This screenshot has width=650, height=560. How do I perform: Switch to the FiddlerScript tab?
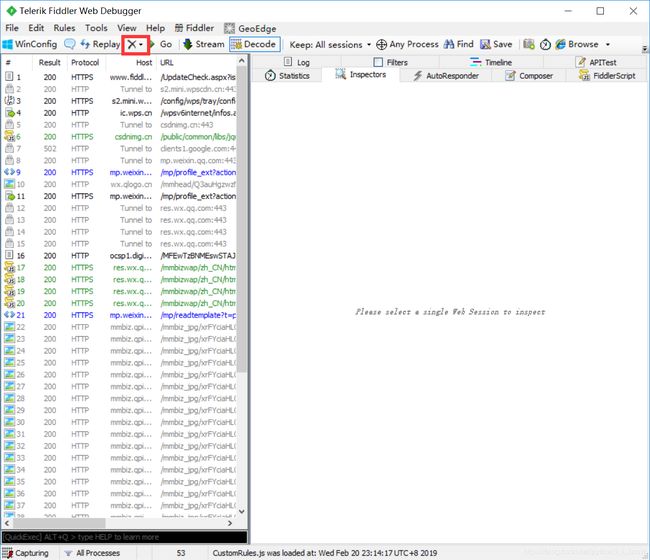(607, 75)
